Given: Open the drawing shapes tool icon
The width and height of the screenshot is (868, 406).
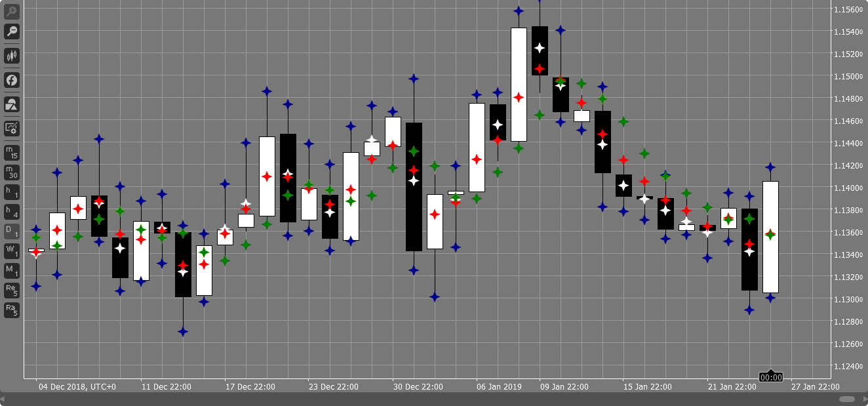Looking at the screenshot, I should (x=12, y=104).
